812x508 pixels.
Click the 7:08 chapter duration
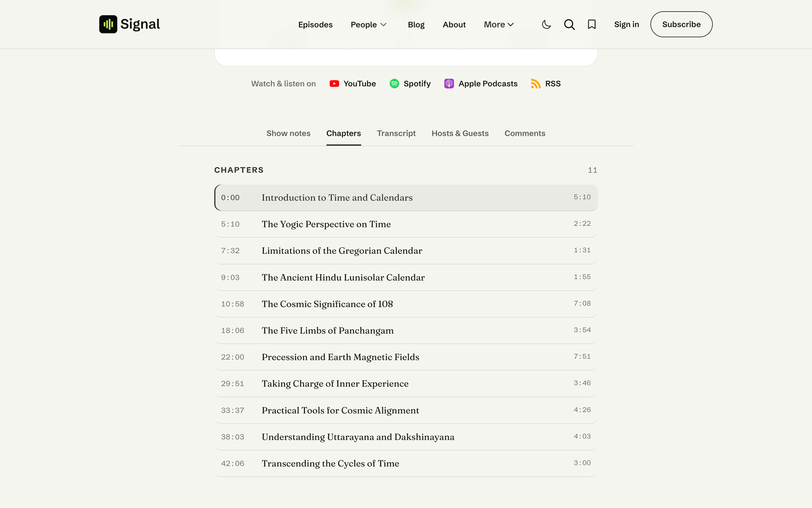(x=582, y=304)
